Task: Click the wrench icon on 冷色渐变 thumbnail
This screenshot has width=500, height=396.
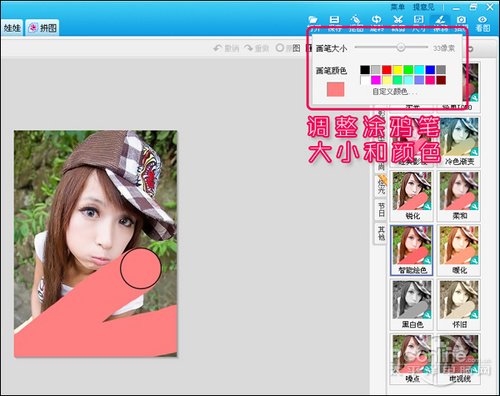Action: [x=474, y=151]
